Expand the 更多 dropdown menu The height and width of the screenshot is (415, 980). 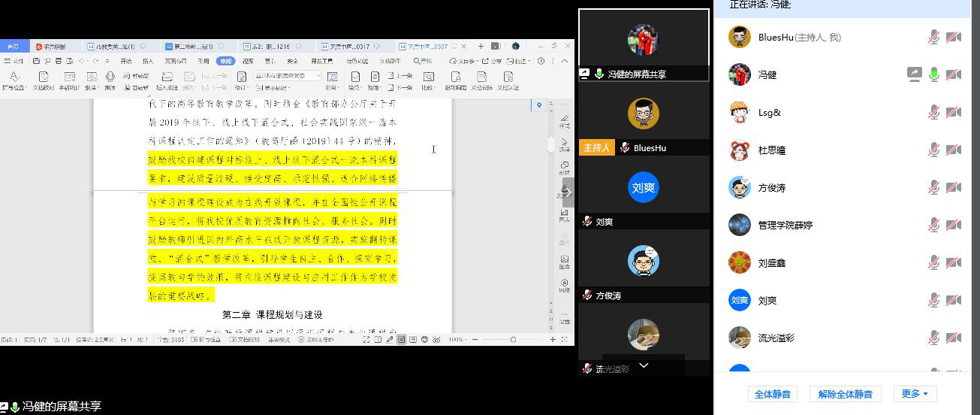click(915, 394)
